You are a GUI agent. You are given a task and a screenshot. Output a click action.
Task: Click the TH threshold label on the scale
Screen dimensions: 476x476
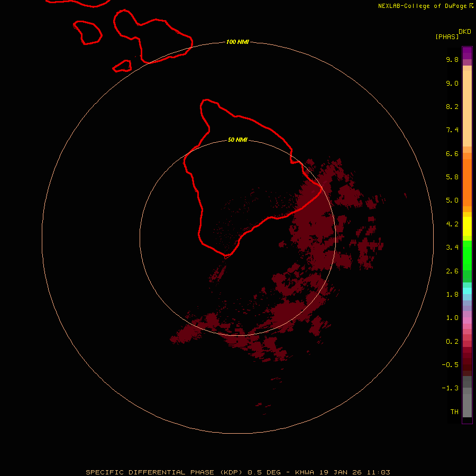click(x=454, y=412)
